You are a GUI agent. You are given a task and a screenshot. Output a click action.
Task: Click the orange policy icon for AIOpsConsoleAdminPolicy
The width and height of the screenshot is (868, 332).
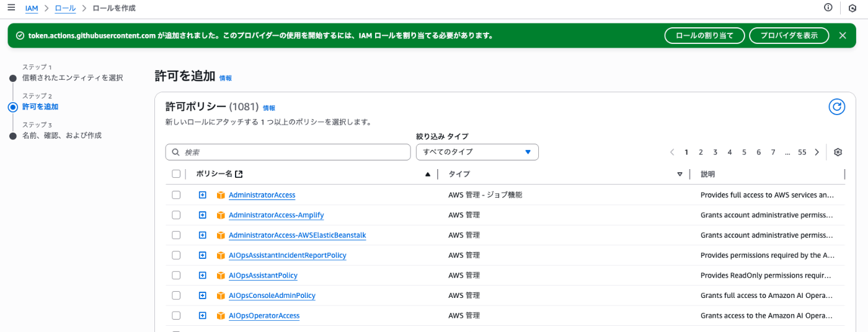tap(220, 296)
